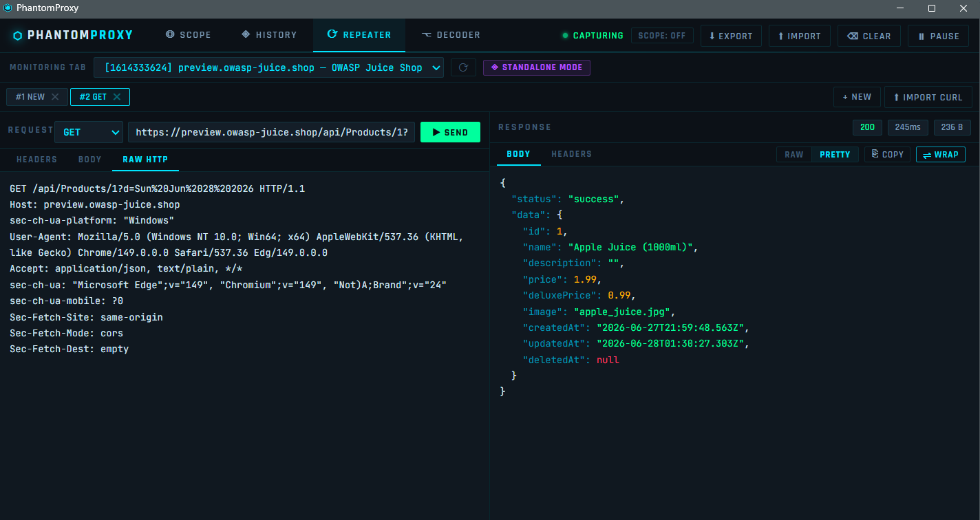The image size is (980, 520).
Task: Toggle WRAP for response text
Action: pos(940,154)
